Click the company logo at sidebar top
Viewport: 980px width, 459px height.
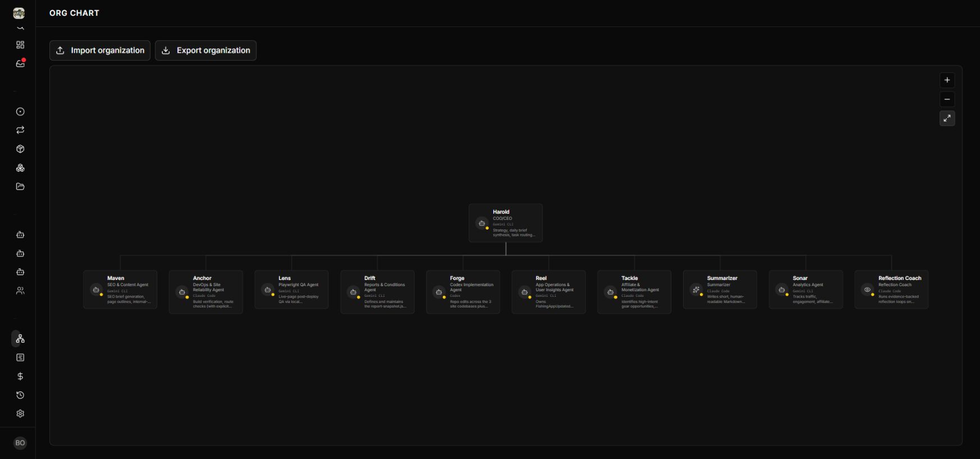[x=19, y=13]
